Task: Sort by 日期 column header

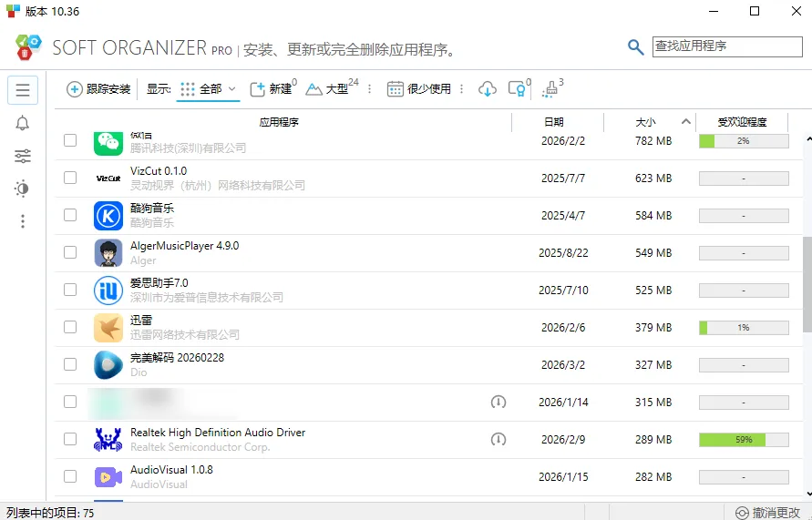Action: [x=554, y=122]
